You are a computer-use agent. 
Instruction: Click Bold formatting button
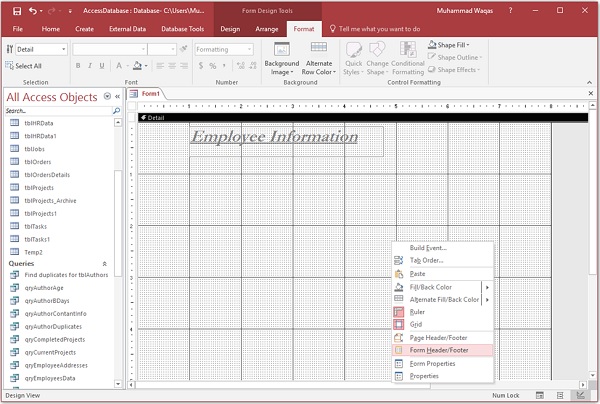76,66
